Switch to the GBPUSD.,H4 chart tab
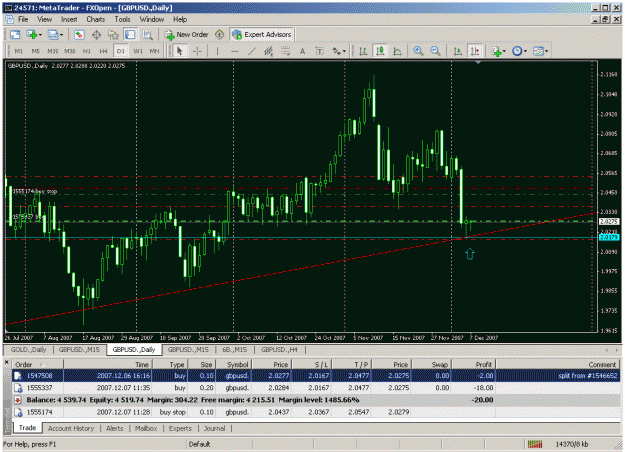Viewport: 625px width, 452px height. tap(279, 350)
